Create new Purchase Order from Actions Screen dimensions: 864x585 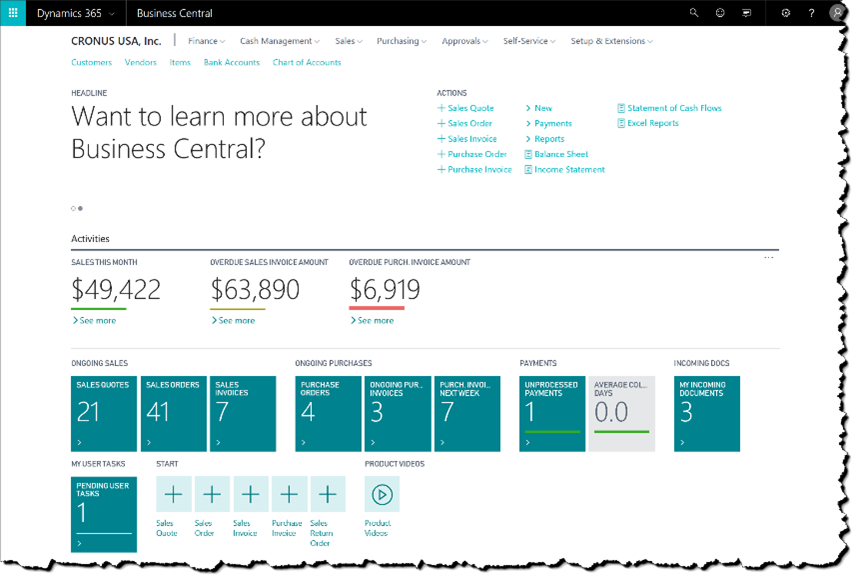pos(472,154)
